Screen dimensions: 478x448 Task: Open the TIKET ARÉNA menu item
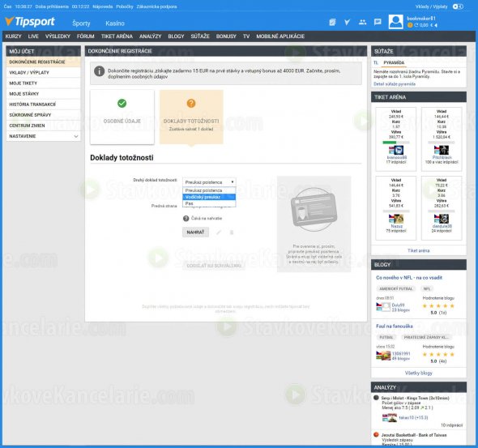[117, 36]
